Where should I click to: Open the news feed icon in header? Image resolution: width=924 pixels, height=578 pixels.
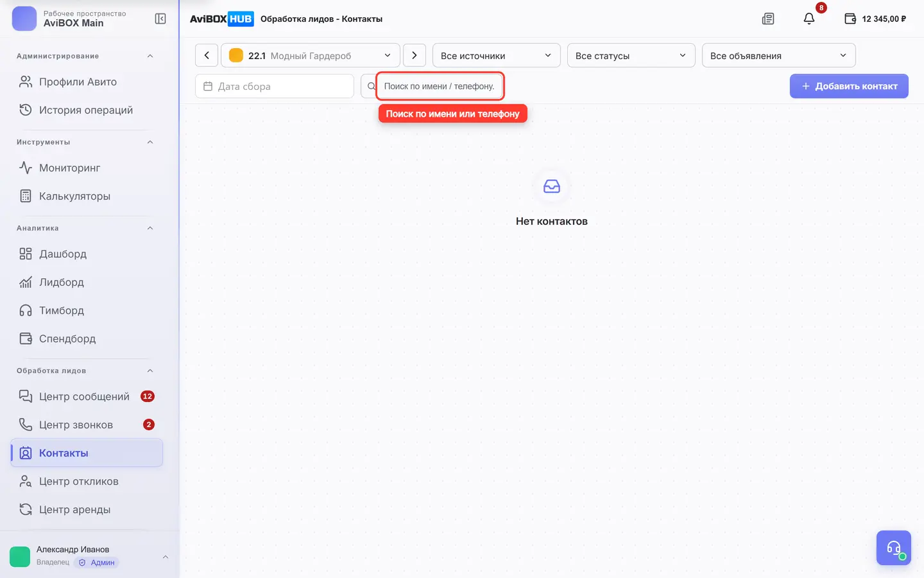click(x=768, y=19)
